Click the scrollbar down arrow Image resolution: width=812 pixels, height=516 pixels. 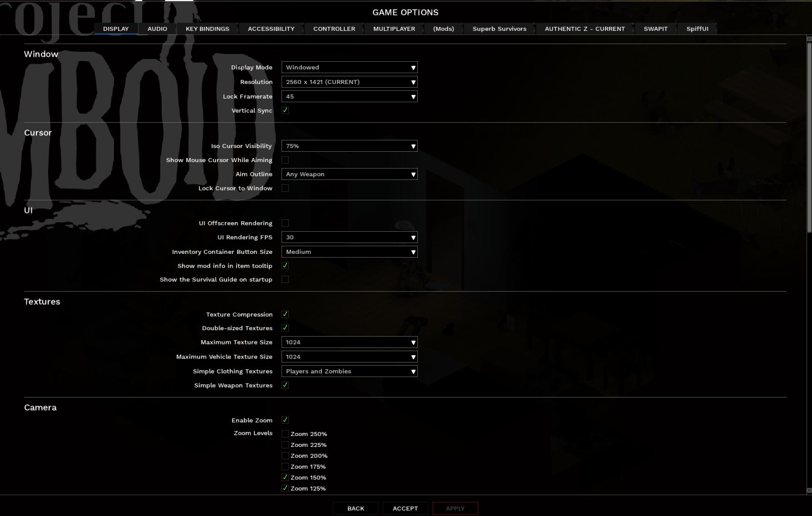809,491
